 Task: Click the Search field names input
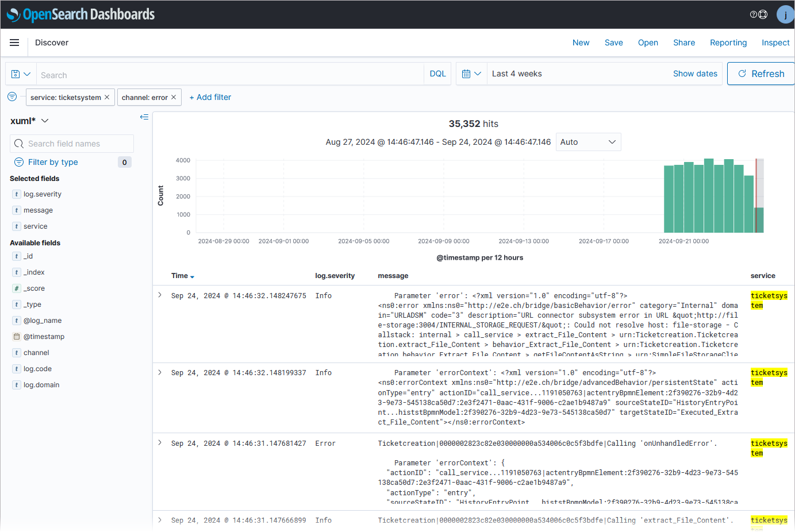pyautogui.click(x=72, y=144)
